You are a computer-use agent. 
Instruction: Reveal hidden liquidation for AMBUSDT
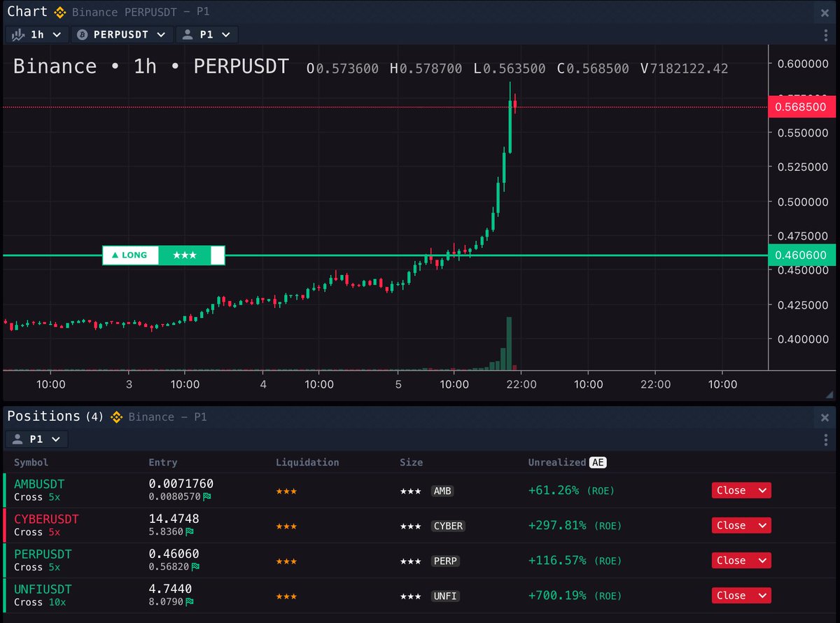tap(286, 491)
